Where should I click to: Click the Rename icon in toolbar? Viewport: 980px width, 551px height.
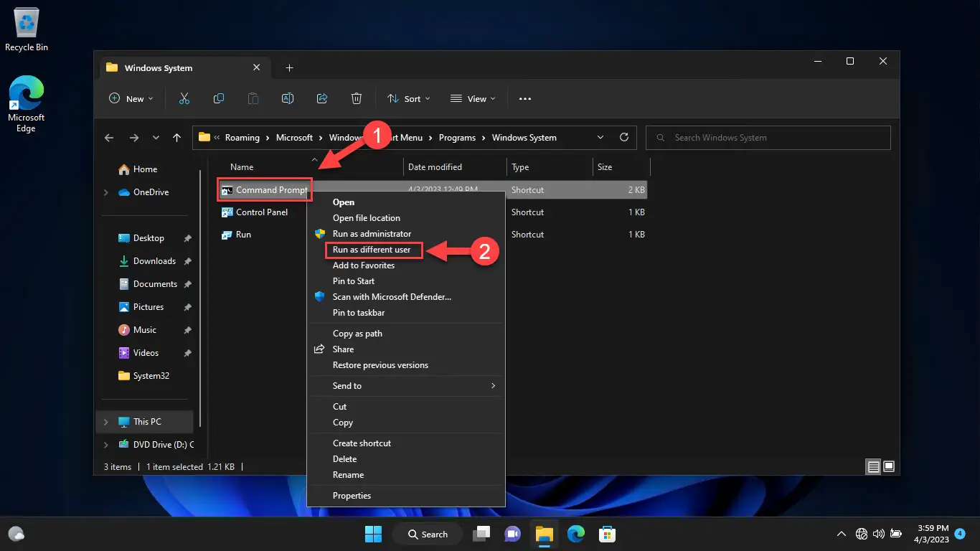[288, 98]
